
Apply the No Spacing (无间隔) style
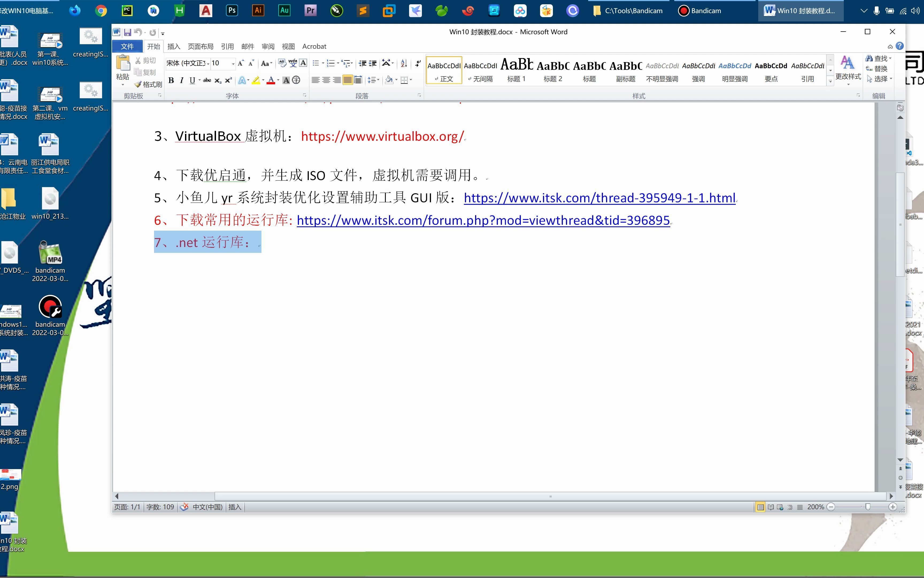480,70
